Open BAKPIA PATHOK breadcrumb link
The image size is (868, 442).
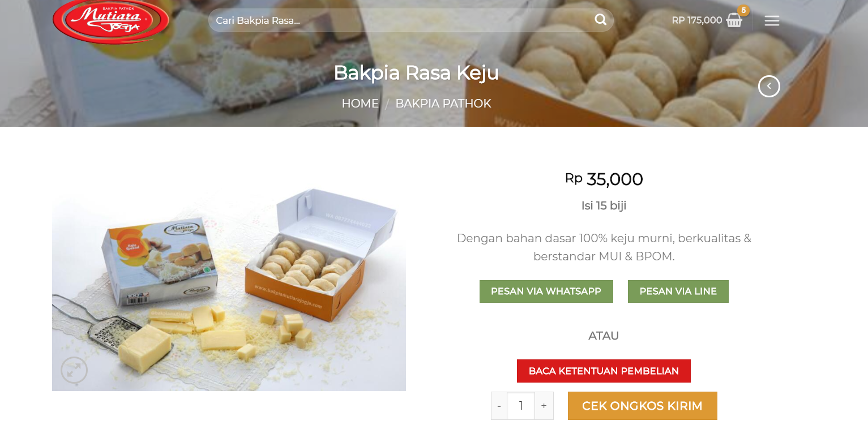click(443, 104)
